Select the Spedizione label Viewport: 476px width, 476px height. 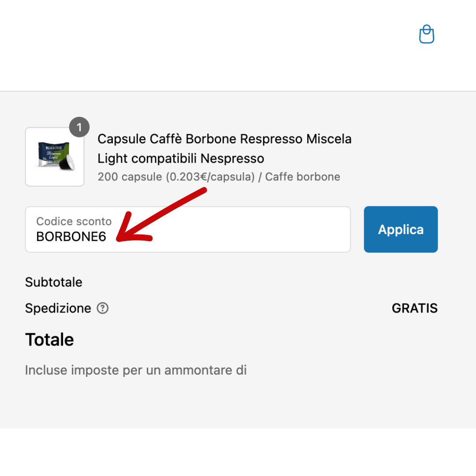[x=58, y=308]
